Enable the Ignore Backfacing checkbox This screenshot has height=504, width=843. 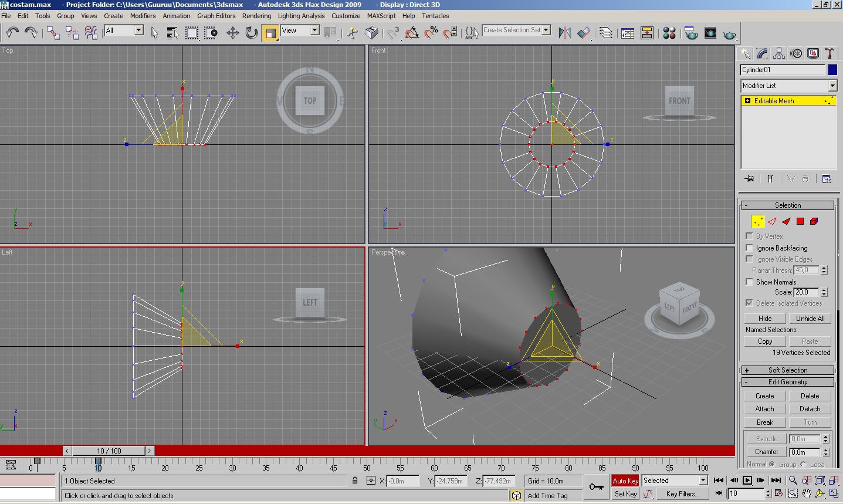point(749,248)
